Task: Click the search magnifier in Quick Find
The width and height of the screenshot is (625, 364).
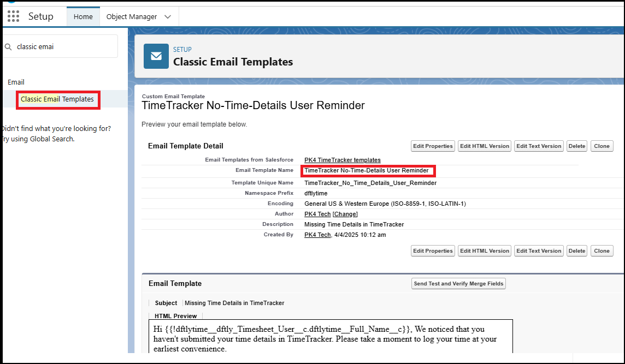Action: point(8,46)
